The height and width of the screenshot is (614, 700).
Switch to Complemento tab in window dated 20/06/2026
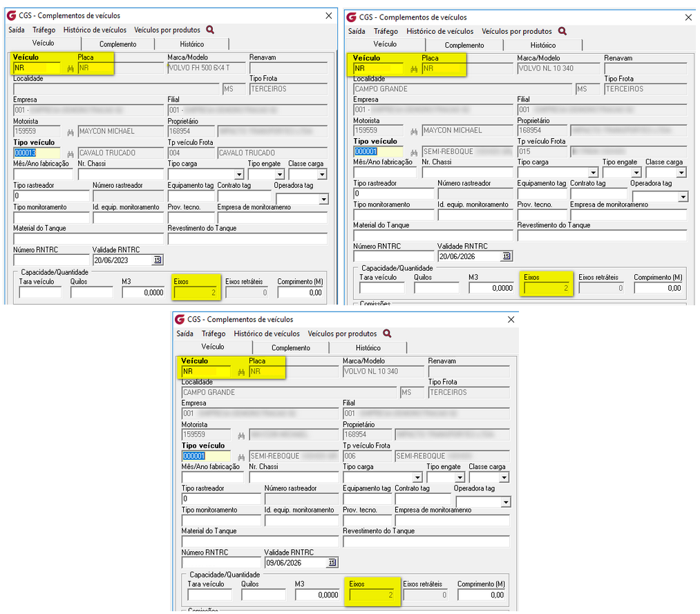coord(464,45)
